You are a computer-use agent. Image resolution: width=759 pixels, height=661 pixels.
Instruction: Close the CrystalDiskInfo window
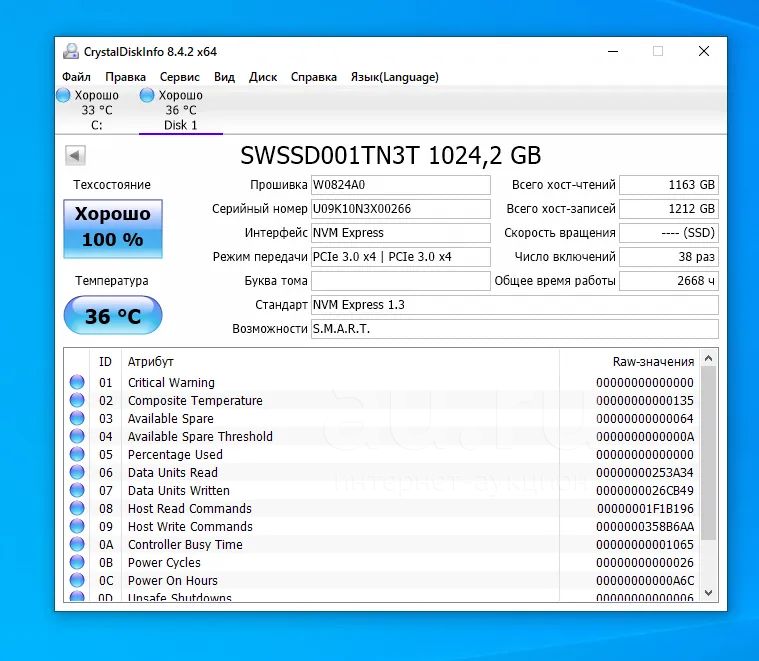[x=704, y=51]
